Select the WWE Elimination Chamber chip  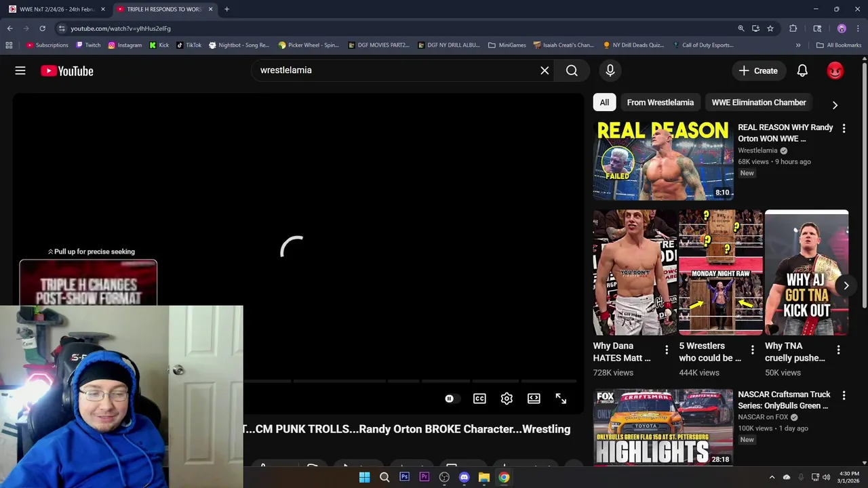tap(758, 102)
